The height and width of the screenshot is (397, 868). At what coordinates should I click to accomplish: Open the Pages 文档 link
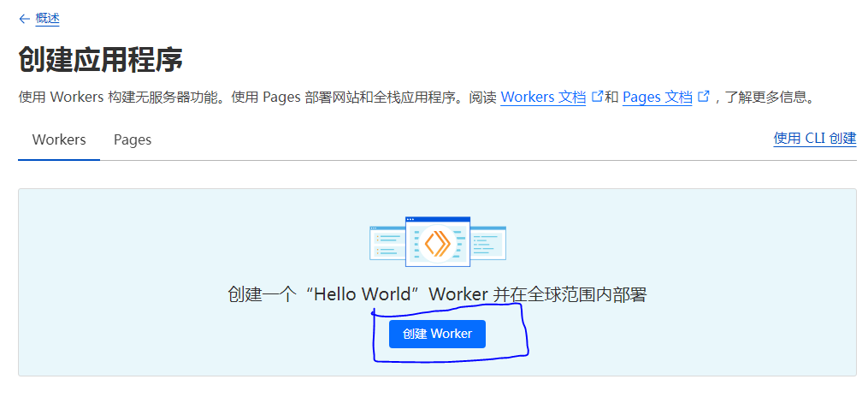point(657,97)
